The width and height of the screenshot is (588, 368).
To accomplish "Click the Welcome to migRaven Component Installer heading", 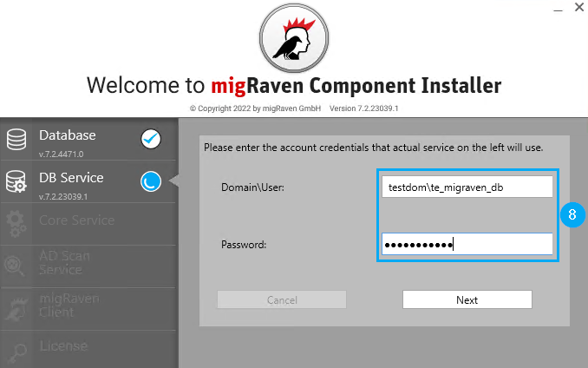I will coord(294,86).
